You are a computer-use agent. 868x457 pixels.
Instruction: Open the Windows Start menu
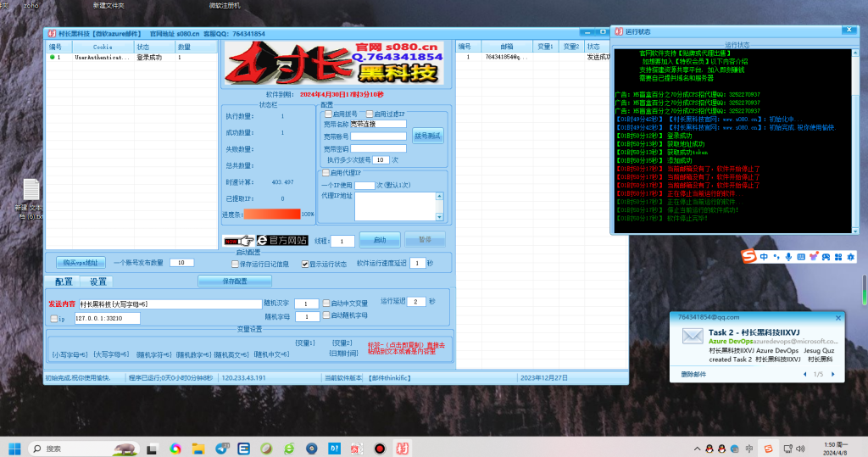click(x=15, y=449)
